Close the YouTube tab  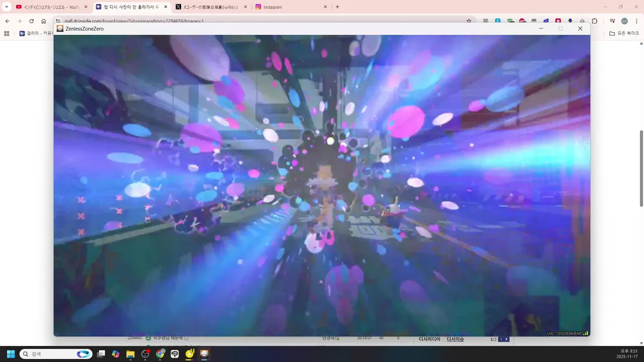86,7
